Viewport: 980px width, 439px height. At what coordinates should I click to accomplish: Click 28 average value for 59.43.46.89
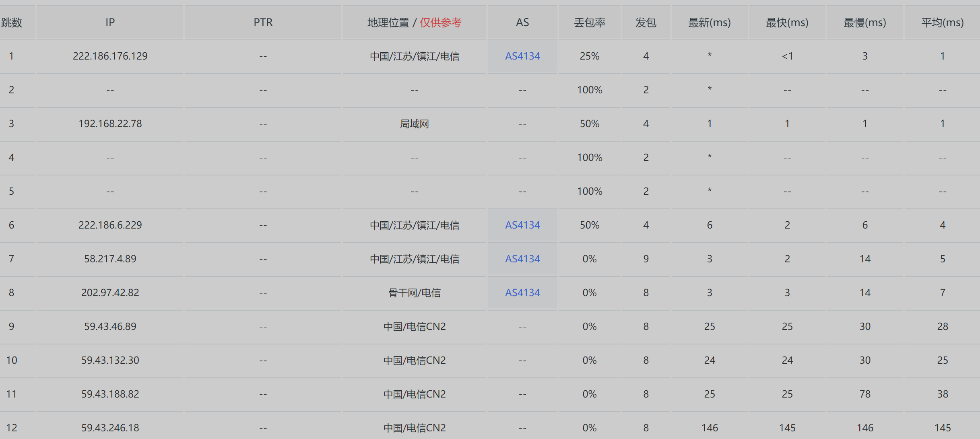[942, 326]
